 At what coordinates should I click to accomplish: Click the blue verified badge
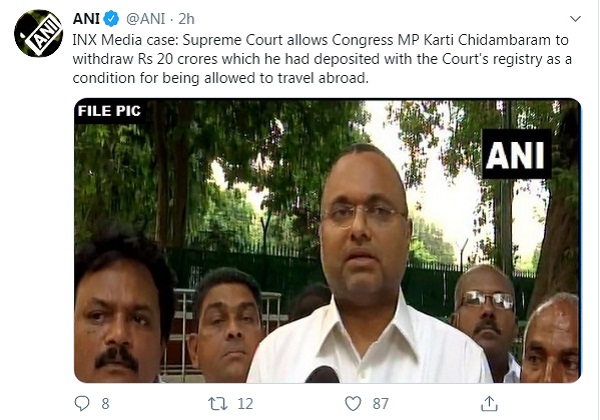[x=112, y=19]
